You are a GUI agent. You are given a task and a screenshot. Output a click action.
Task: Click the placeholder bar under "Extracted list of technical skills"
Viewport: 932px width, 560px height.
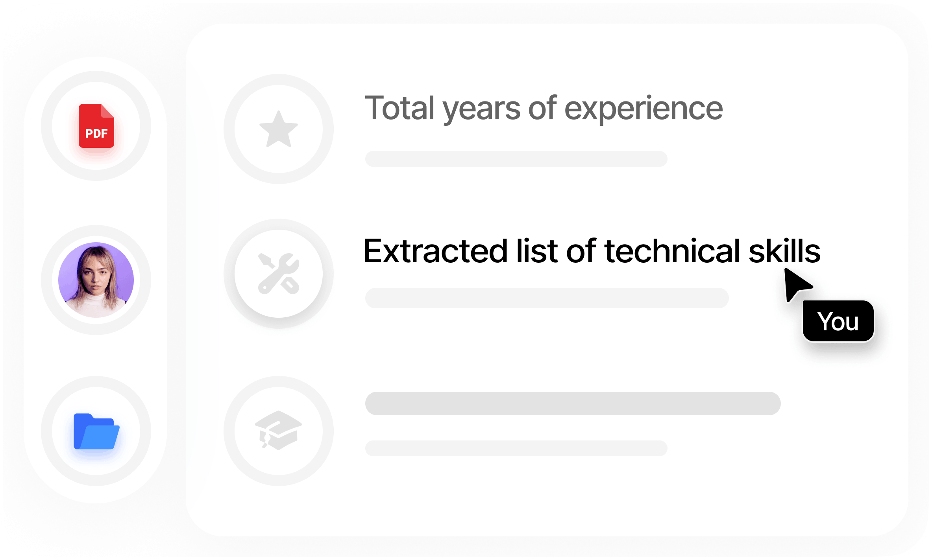(x=547, y=298)
